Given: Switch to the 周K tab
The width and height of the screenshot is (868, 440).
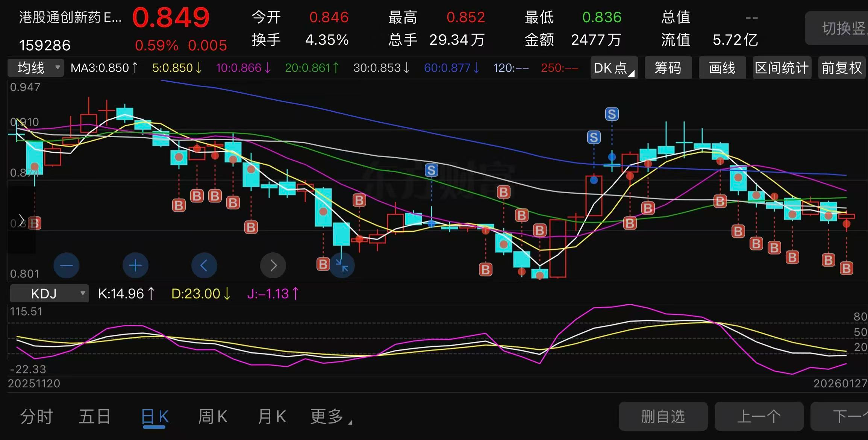Looking at the screenshot, I should [x=213, y=417].
